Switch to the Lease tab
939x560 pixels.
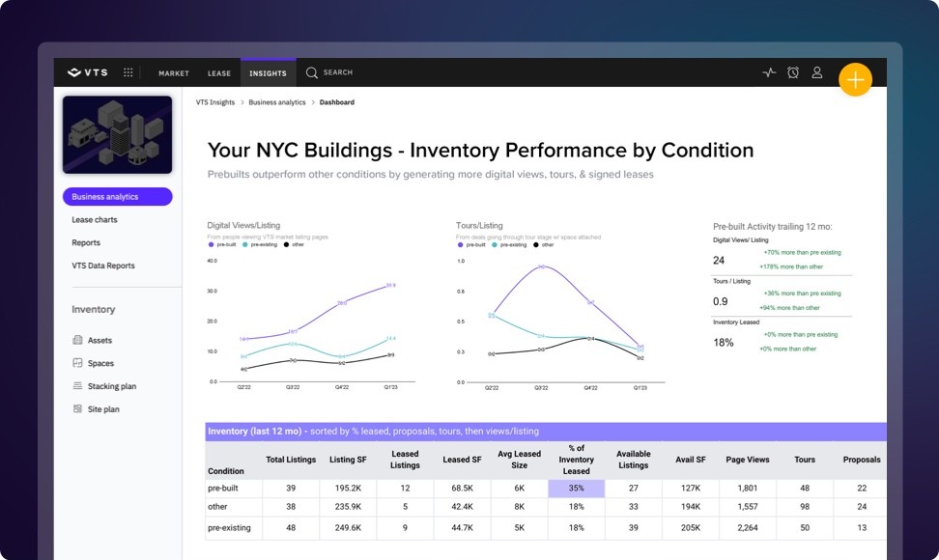coord(219,73)
